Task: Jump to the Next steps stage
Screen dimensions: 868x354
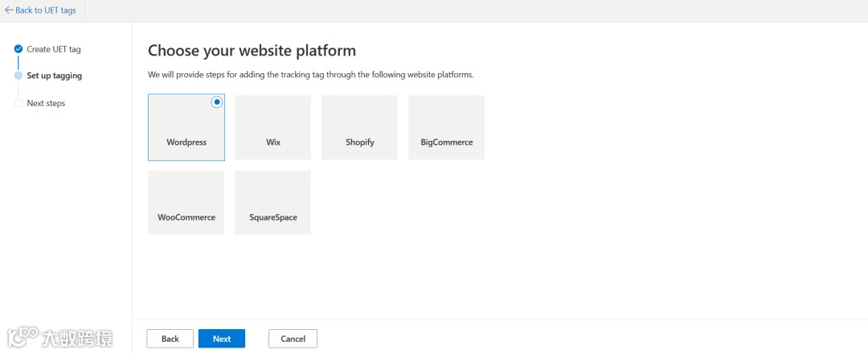Action: point(46,104)
